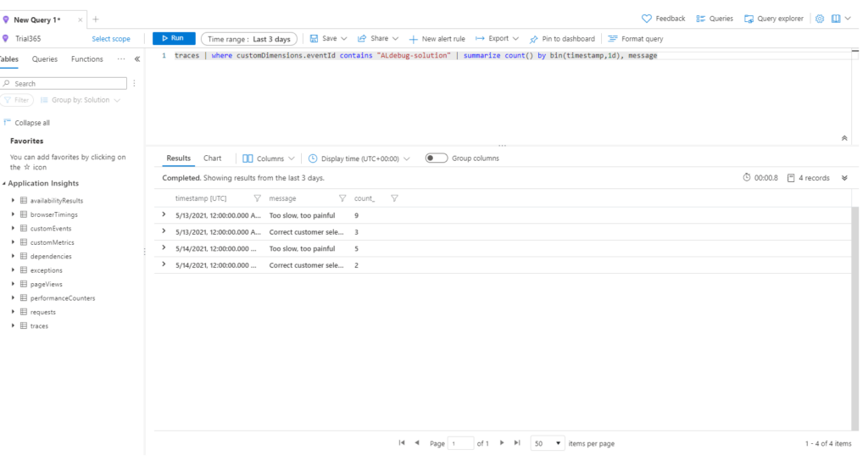Close the New Query 1 tab
The width and height of the screenshot is (868, 461).
[81, 20]
